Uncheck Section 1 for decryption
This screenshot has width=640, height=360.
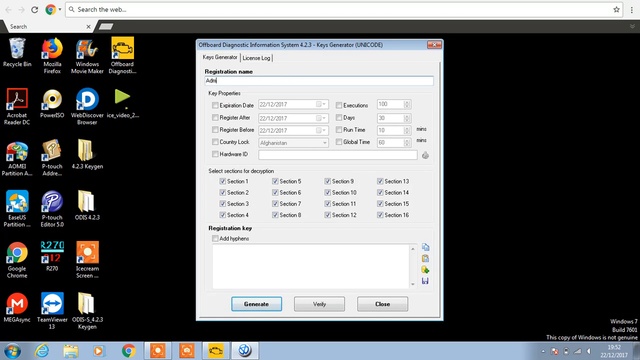pos(222,181)
